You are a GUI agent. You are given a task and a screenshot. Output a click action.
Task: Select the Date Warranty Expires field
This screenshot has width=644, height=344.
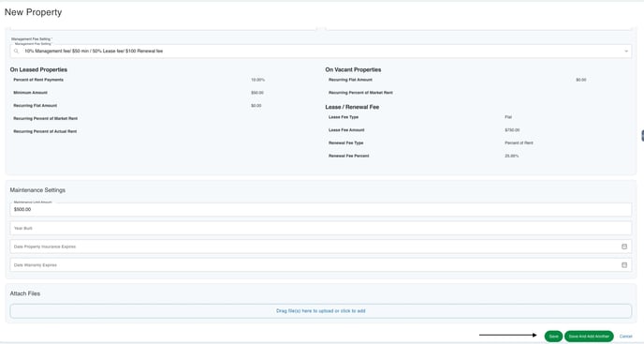[321, 265]
